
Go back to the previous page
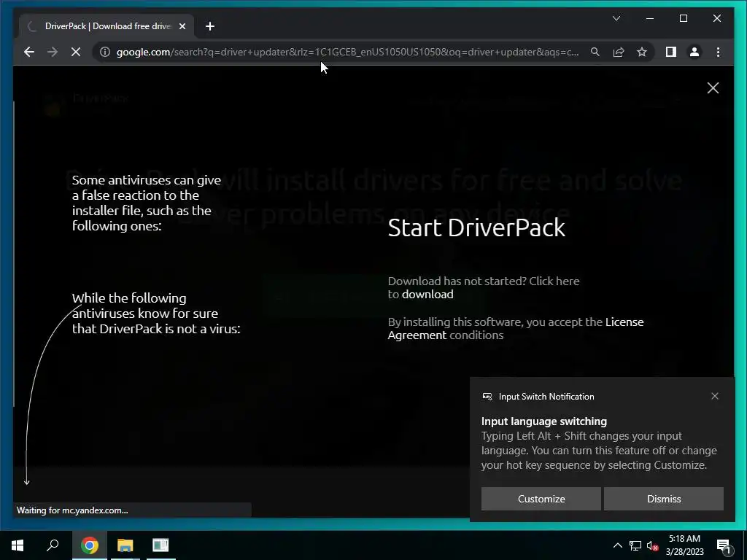[29, 52]
